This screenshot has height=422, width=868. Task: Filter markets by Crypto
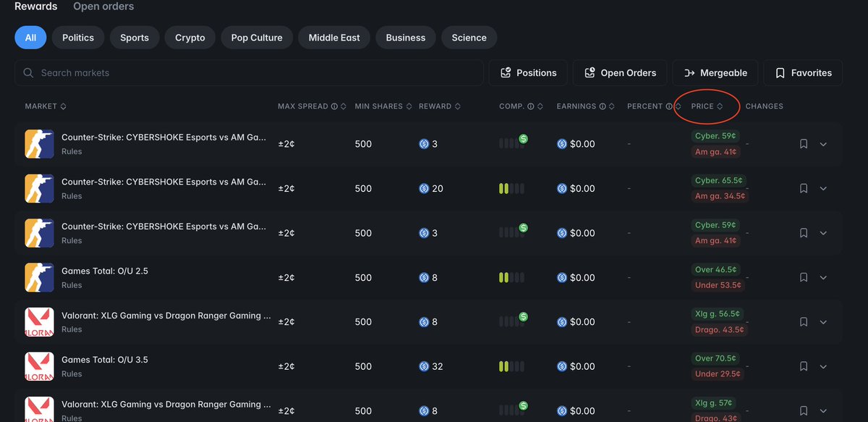(190, 38)
